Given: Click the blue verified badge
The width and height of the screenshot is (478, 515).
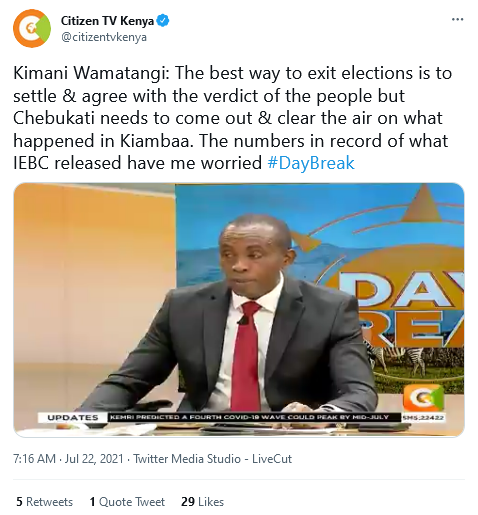Looking at the screenshot, I should tap(163, 21).
